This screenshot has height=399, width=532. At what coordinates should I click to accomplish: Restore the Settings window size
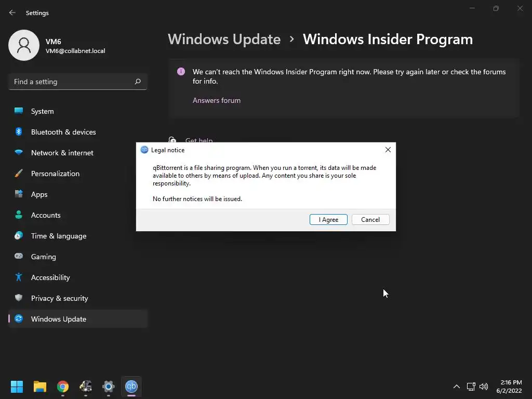(496, 8)
